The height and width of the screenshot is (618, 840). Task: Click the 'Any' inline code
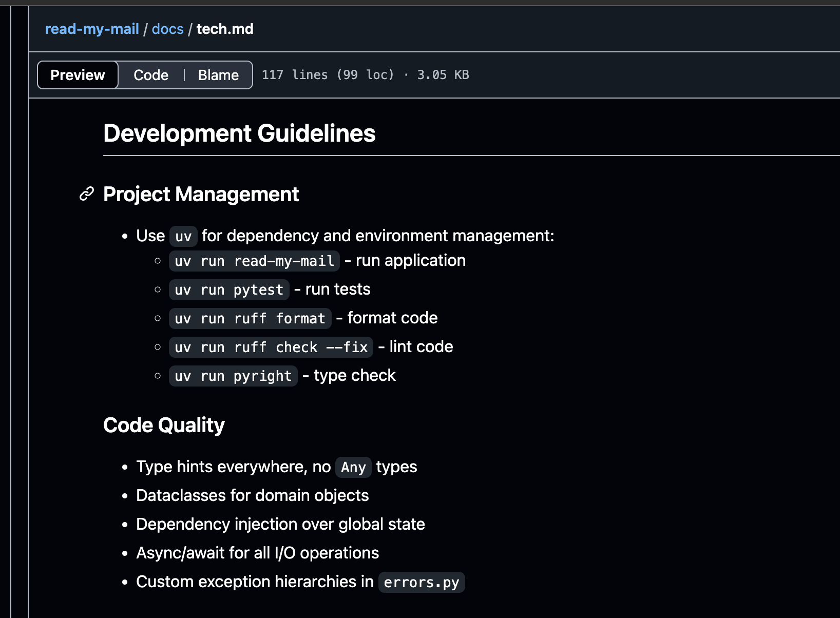(353, 467)
